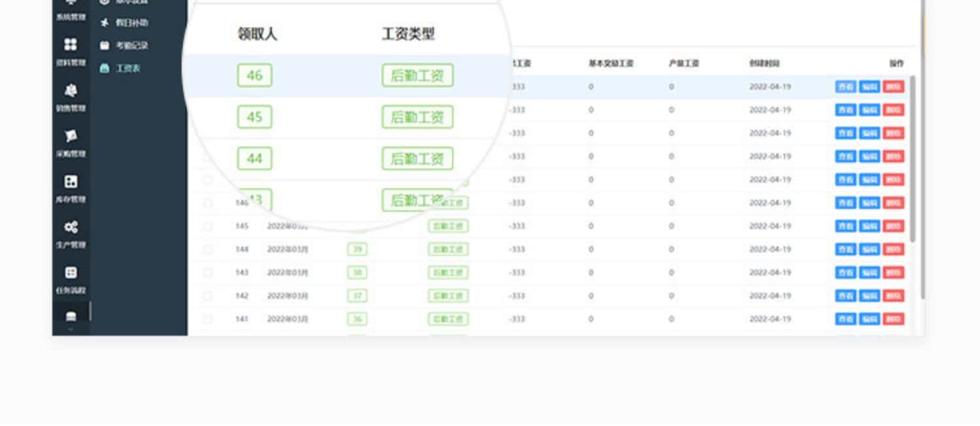The height and width of the screenshot is (426, 980).
Task: Select 工资表 in the submenu
Action: tap(127, 68)
